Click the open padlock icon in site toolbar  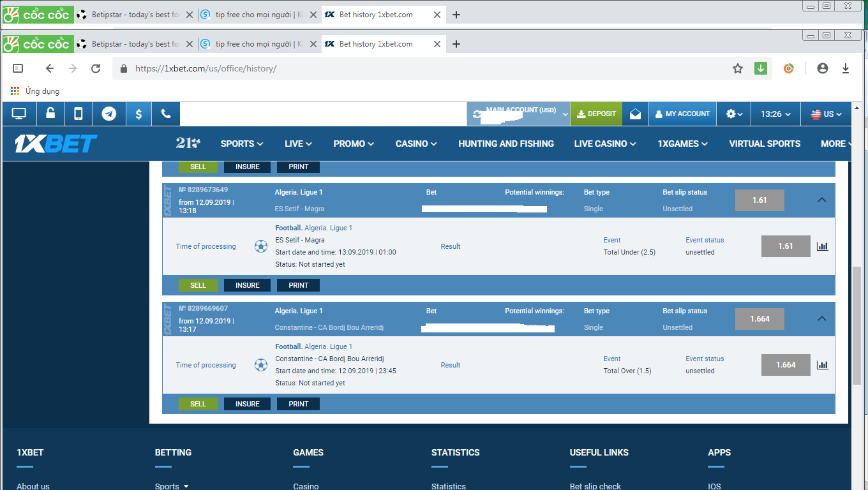tap(50, 114)
